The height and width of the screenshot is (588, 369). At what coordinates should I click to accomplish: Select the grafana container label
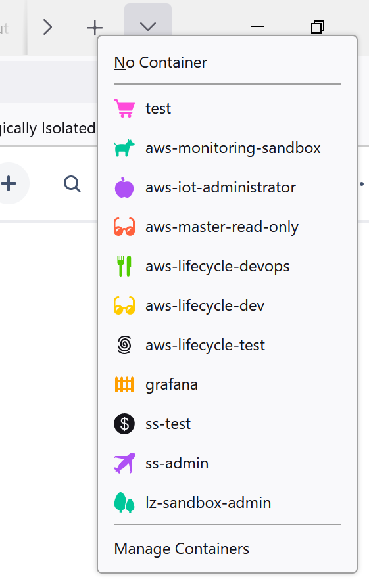[x=172, y=385]
